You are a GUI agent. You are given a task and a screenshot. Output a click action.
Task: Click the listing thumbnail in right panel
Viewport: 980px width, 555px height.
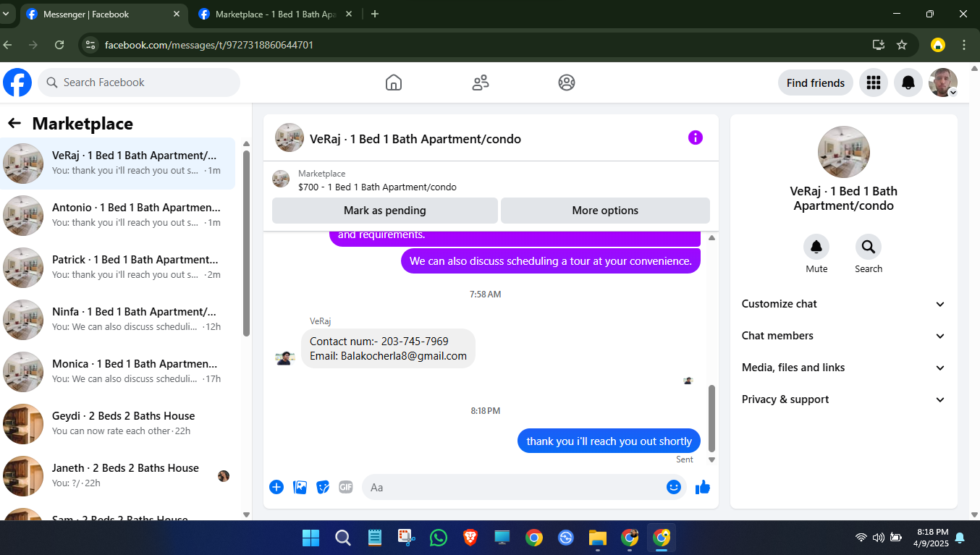click(844, 152)
